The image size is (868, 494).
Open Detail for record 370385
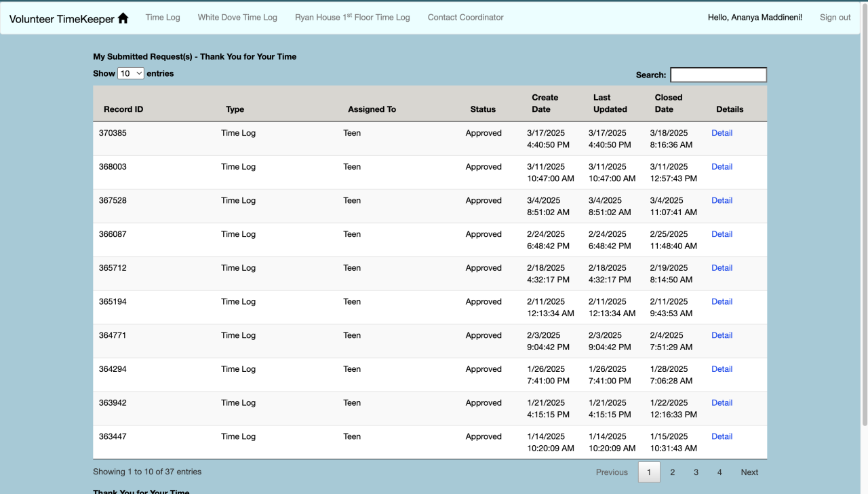coord(722,133)
